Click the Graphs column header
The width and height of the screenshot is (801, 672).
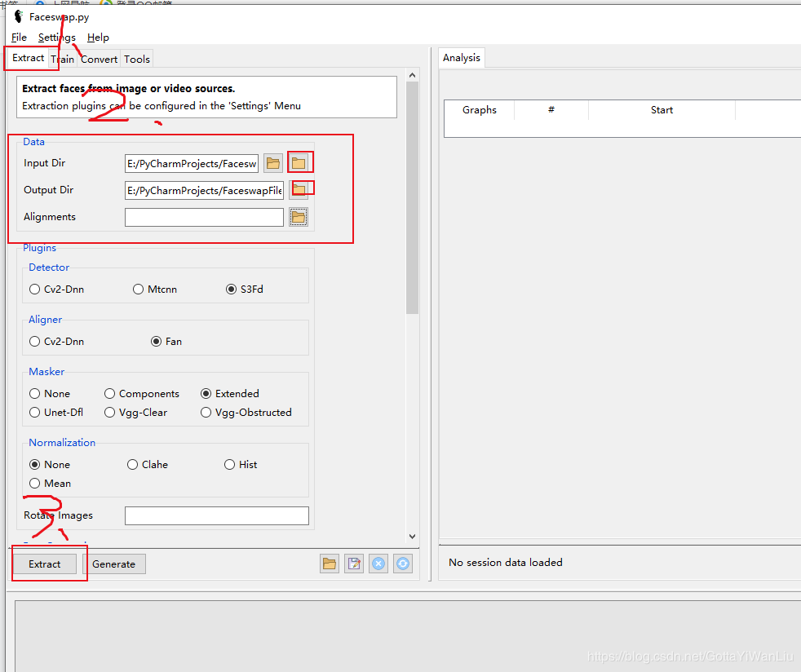[x=479, y=110]
